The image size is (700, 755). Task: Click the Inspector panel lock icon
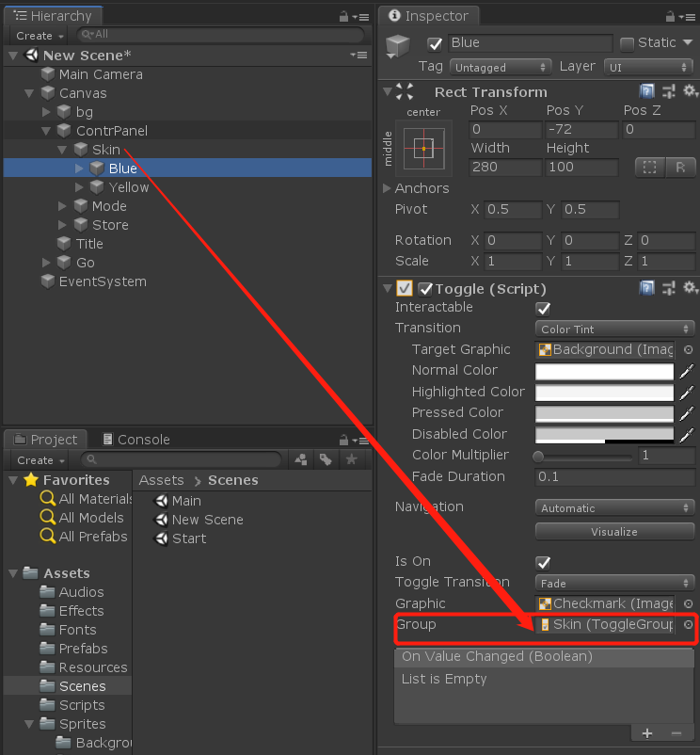pos(670,17)
